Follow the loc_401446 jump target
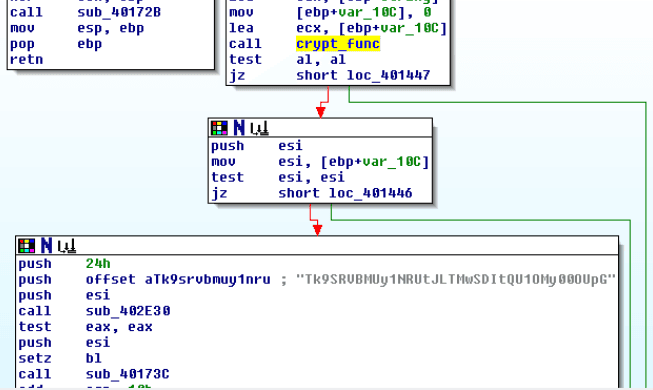The image size is (653, 390). (370, 193)
